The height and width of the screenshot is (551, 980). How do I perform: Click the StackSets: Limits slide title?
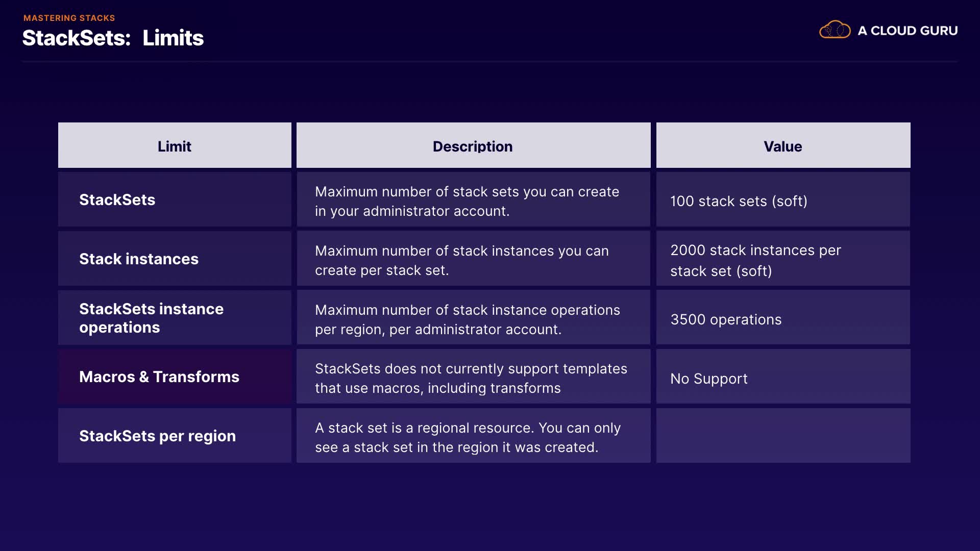(x=113, y=38)
